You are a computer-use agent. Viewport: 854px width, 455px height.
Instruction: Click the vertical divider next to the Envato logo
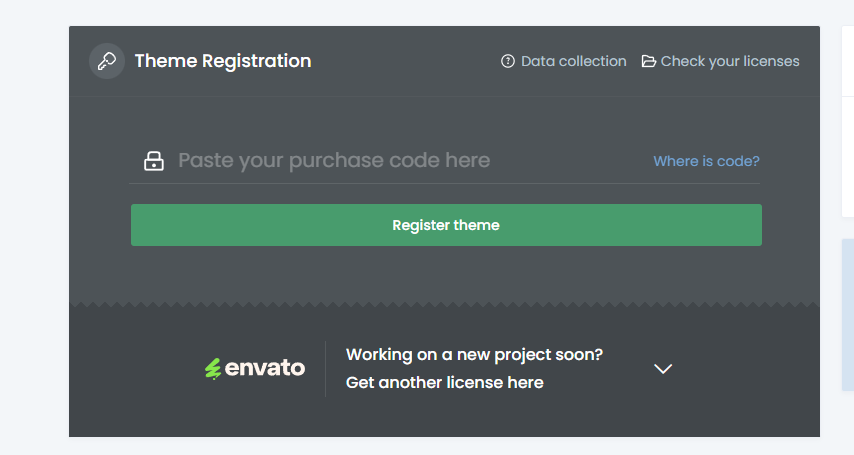326,369
